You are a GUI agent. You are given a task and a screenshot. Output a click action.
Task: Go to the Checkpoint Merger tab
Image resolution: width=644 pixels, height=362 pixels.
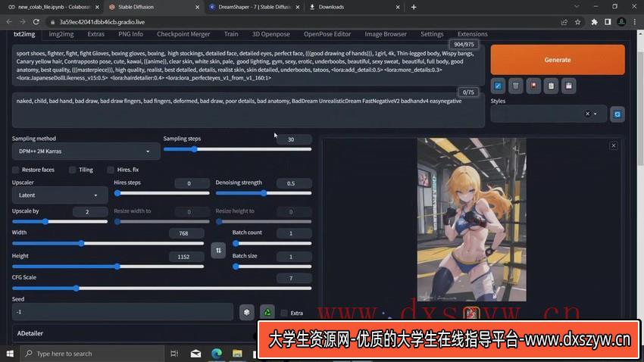pyautogui.click(x=183, y=34)
